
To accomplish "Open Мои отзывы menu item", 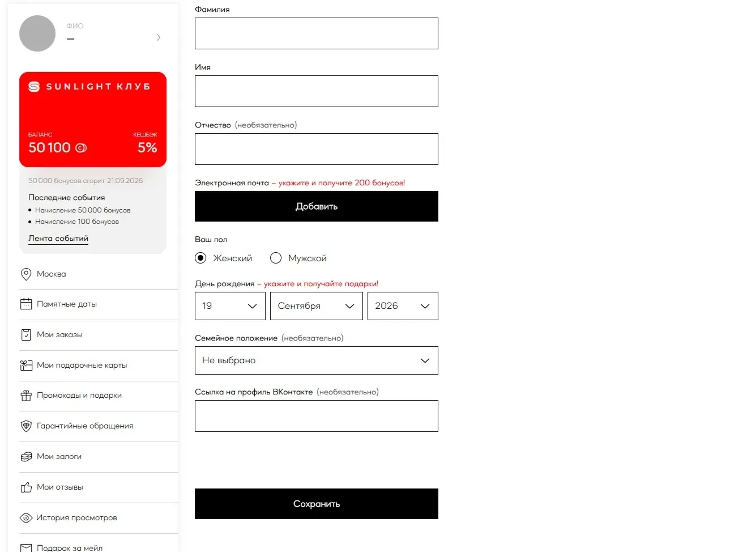I will click(99, 487).
